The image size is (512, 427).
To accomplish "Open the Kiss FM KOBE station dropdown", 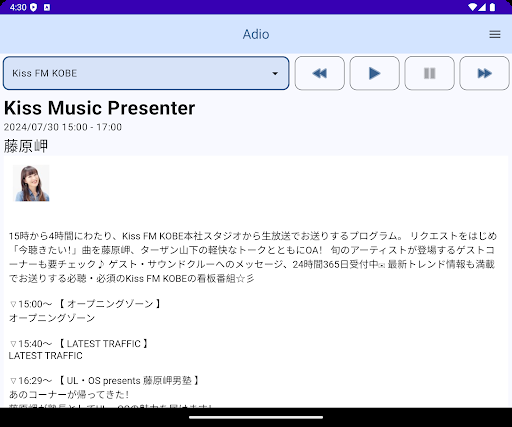I will [146, 73].
